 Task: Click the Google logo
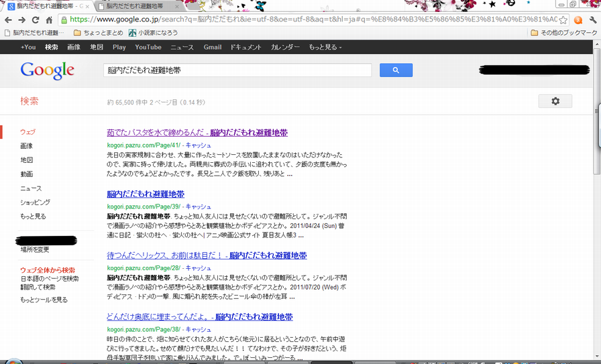tap(48, 70)
